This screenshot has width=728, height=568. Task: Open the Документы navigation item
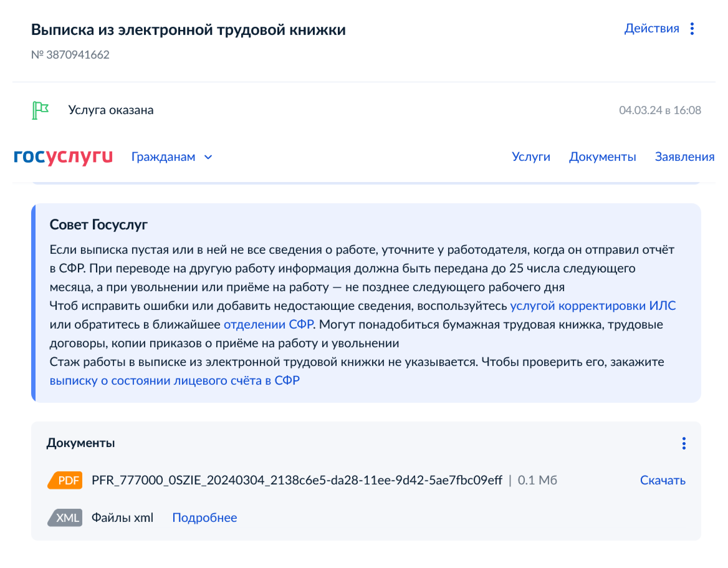602,157
